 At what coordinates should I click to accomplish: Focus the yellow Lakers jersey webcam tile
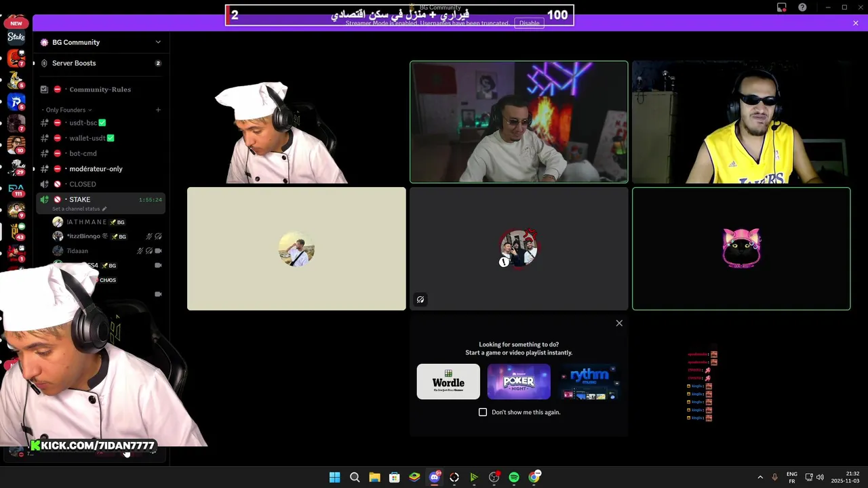coord(741,122)
